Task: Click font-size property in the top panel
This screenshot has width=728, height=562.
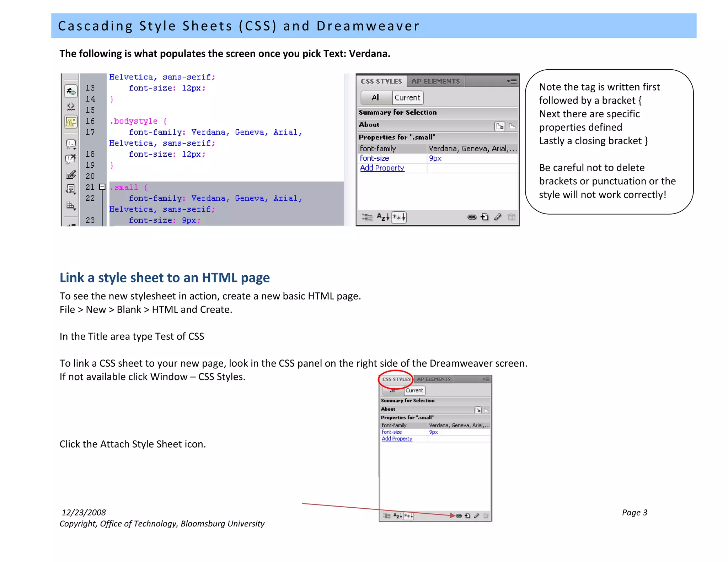Action: [374, 158]
